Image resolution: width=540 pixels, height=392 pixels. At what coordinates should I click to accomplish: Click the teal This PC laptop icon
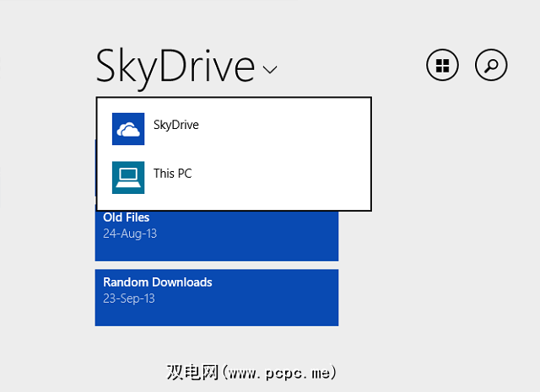coord(128,177)
